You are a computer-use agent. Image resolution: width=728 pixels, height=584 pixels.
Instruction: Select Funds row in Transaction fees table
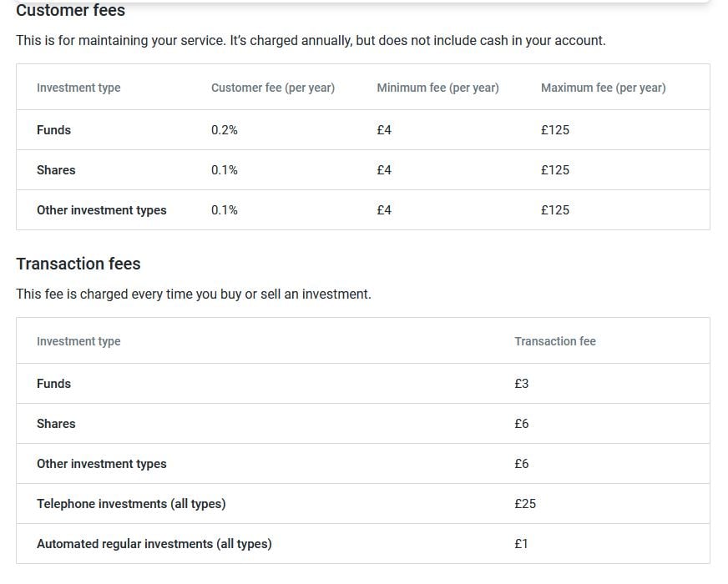(363, 384)
